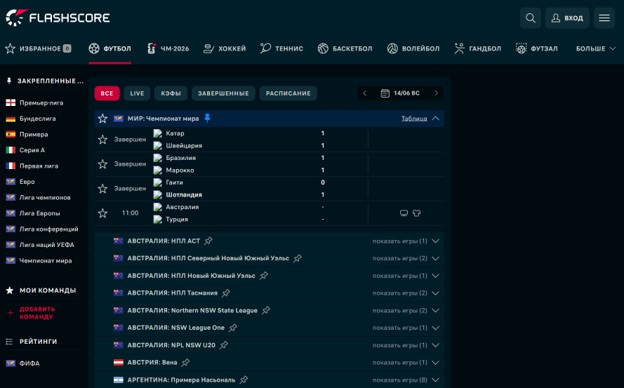The width and height of the screenshot is (624, 388).
Task: Switch to the LIVE tab
Action: [137, 93]
